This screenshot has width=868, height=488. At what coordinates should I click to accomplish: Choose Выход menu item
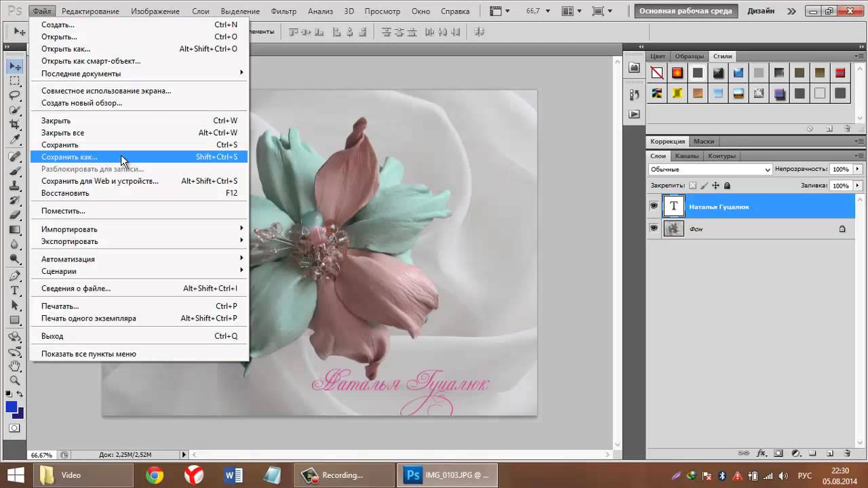(x=139, y=335)
